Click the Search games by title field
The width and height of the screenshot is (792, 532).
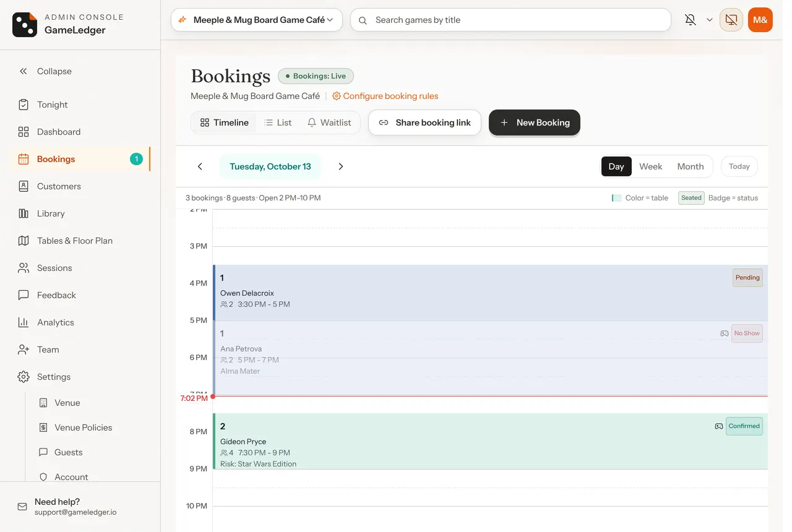510,20
